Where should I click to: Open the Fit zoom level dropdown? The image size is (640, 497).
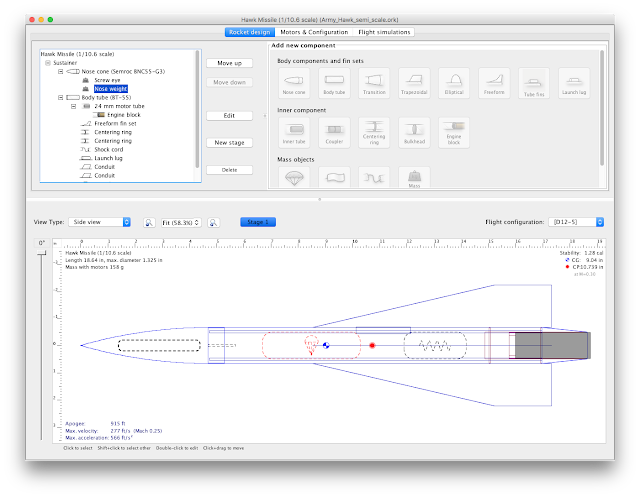[181, 222]
